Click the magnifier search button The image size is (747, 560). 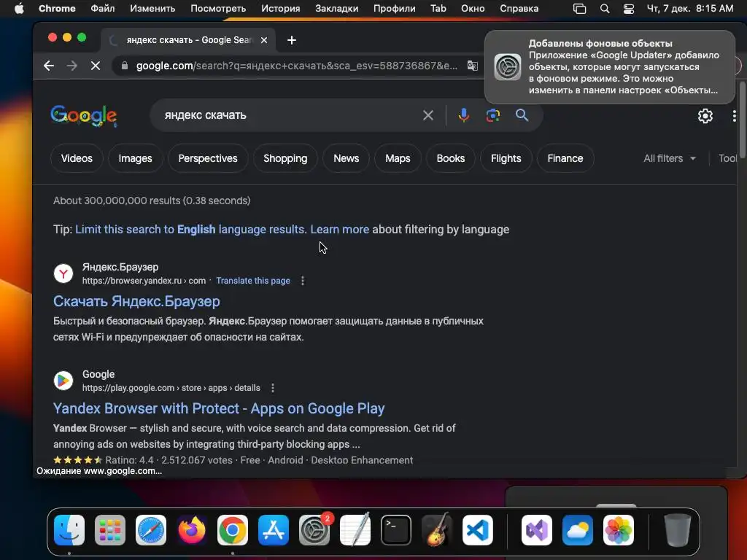tap(522, 114)
